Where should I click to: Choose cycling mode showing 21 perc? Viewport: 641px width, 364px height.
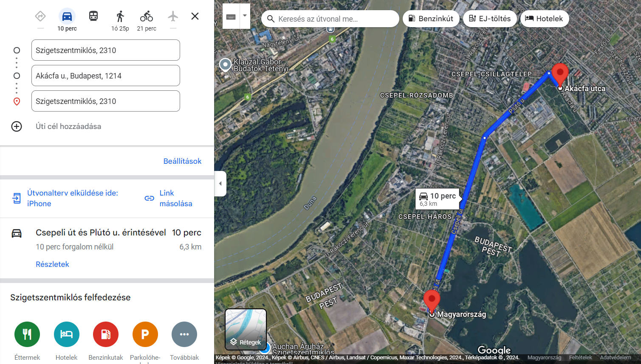click(147, 17)
